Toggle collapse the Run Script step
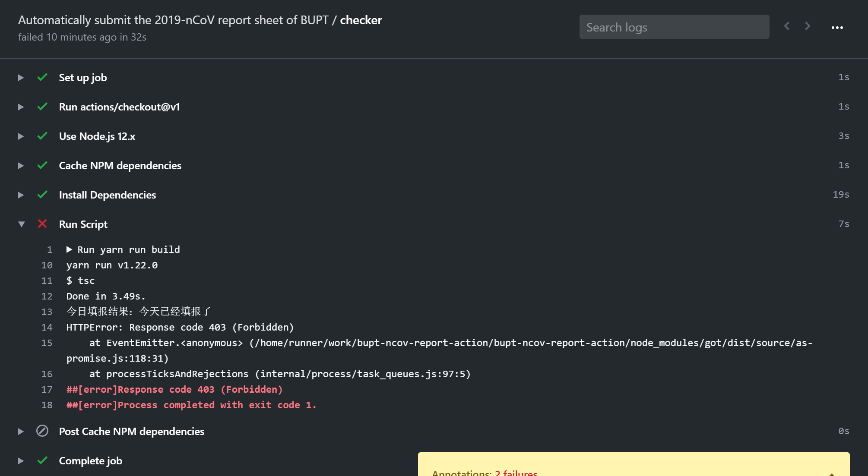868x476 pixels. 21,224
